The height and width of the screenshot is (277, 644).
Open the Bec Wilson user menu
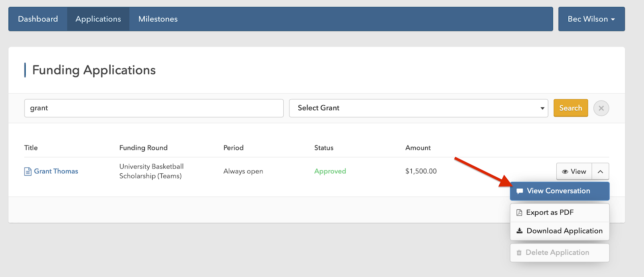(x=591, y=19)
